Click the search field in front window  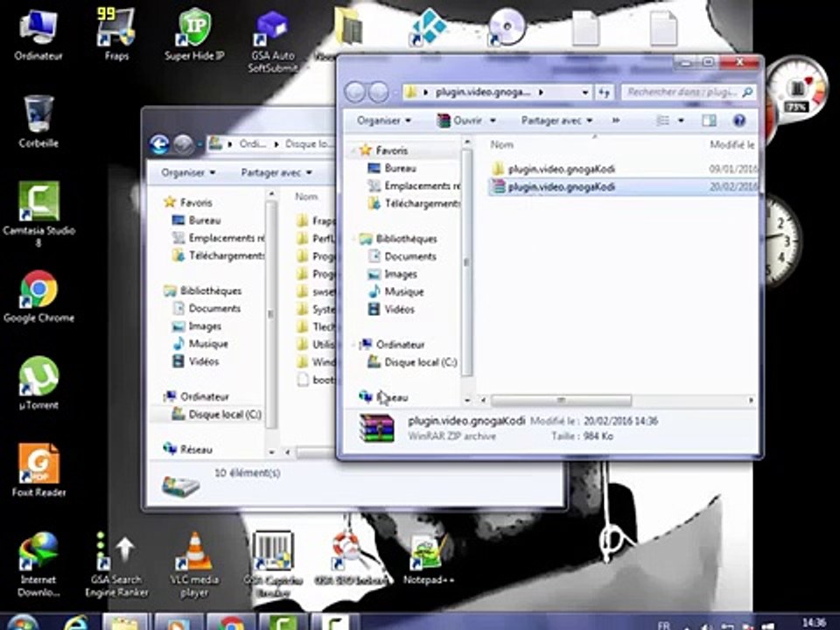[x=688, y=92]
